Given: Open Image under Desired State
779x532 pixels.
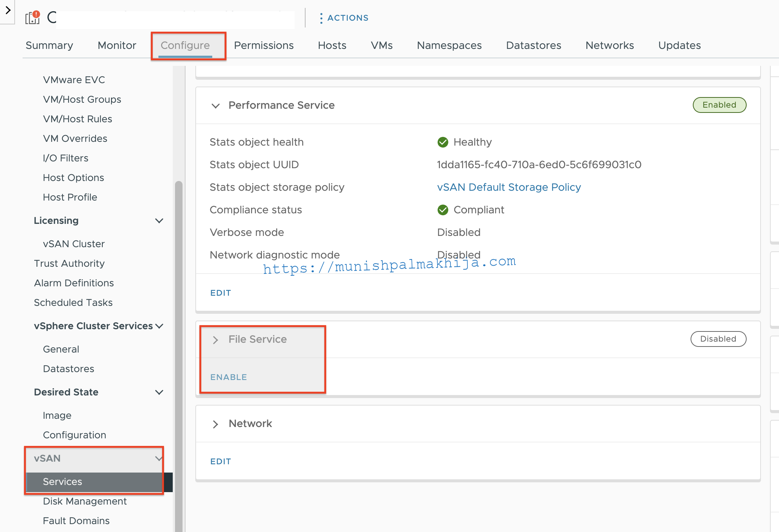Looking at the screenshot, I should tap(57, 416).
